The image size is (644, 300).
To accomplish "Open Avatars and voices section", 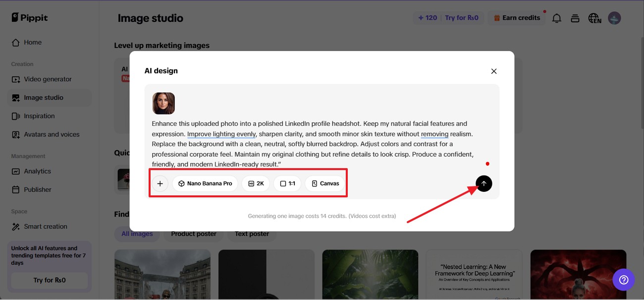I will (x=52, y=134).
